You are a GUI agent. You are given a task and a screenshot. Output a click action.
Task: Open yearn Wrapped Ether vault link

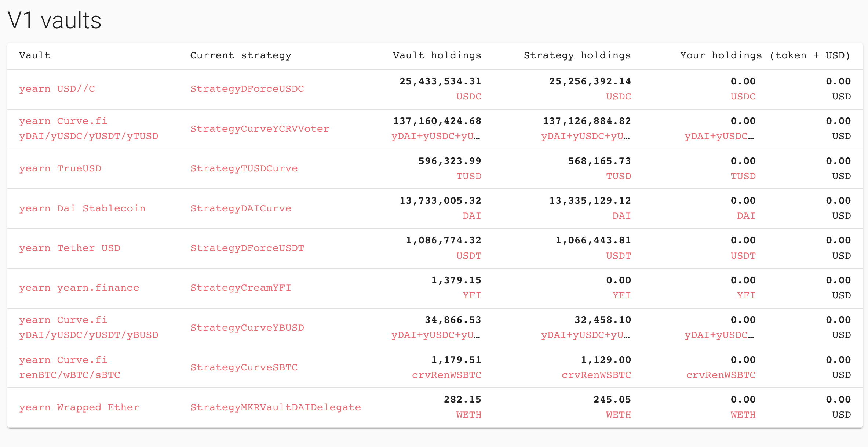[x=79, y=407]
